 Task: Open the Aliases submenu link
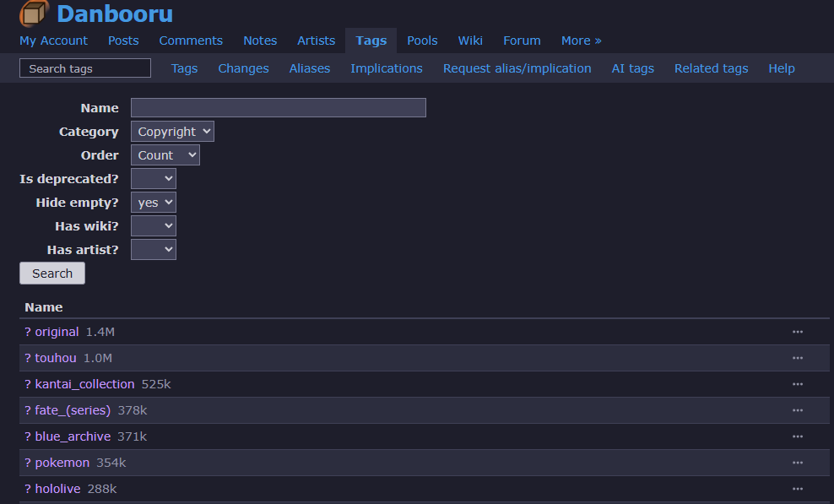pos(310,68)
